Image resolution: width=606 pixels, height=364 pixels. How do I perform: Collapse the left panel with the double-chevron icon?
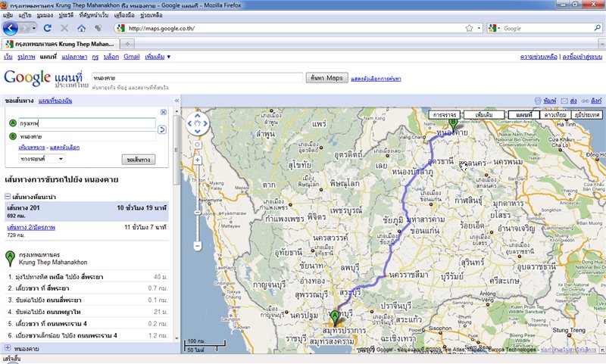pyautogui.click(x=177, y=101)
